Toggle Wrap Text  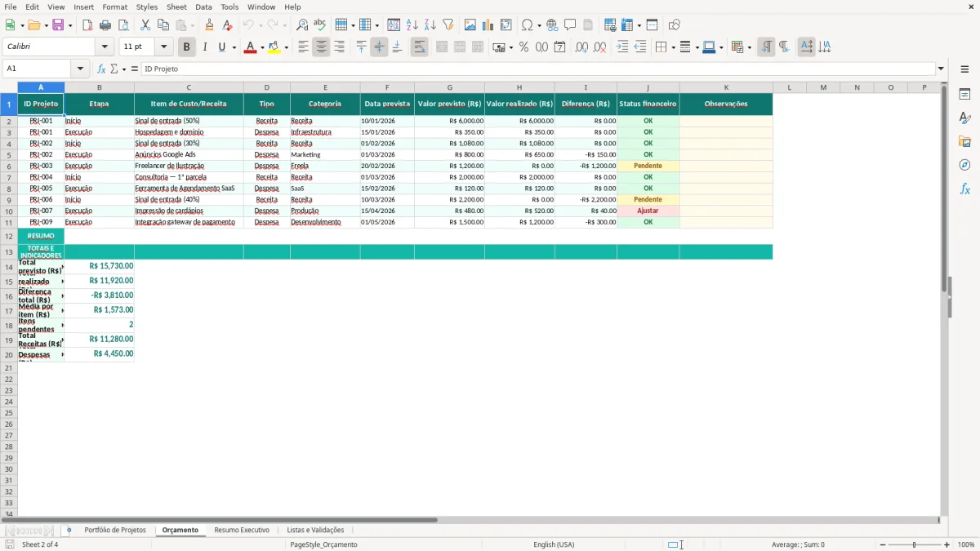click(x=420, y=47)
